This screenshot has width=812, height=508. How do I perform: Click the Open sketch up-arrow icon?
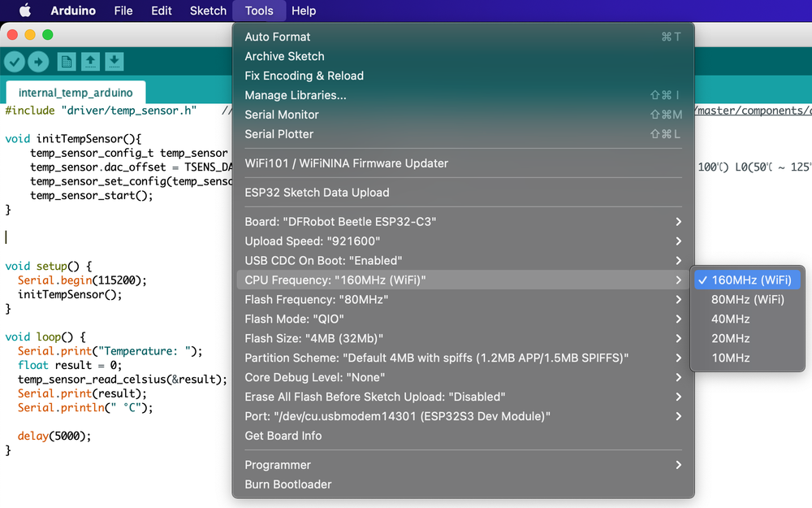click(x=90, y=62)
